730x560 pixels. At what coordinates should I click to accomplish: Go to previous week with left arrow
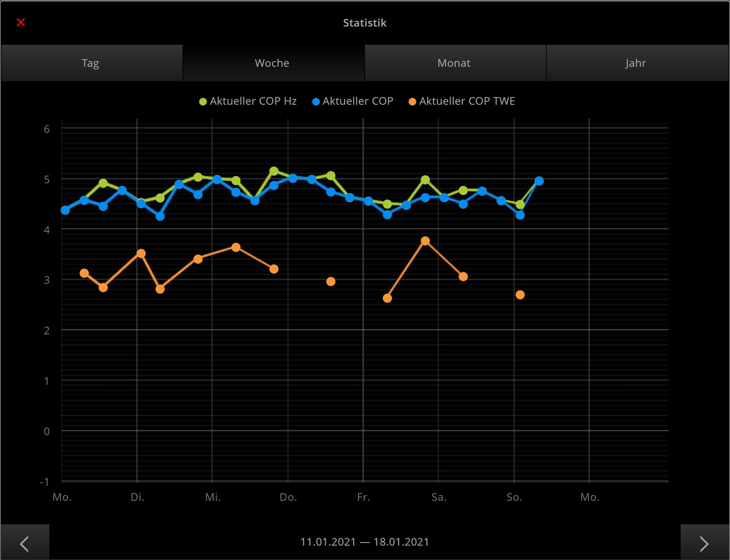click(24, 543)
